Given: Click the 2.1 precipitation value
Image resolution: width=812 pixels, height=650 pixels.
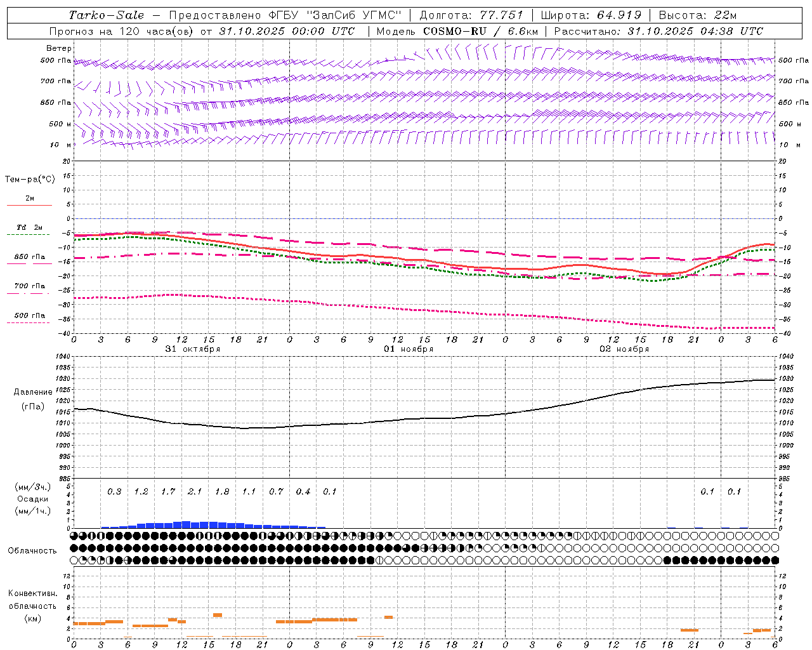Looking at the screenshot, I should click(x=195, y=492).
